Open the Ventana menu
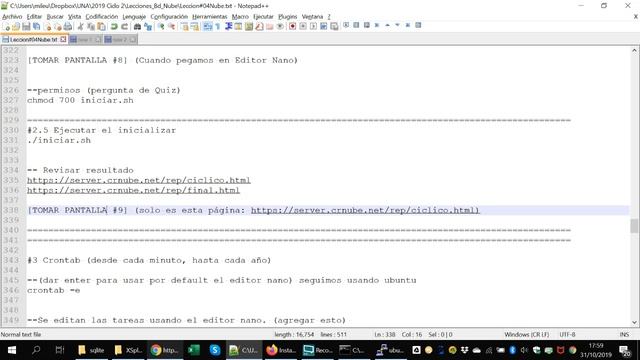Image resolution: width=640 pixels, height=360 pixels. tap(312, 17)
